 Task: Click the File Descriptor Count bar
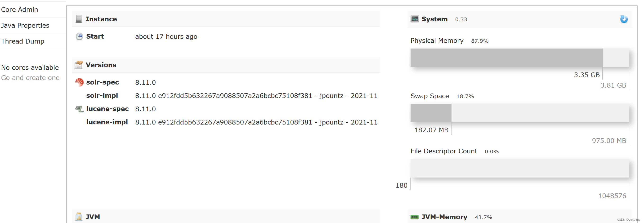(x=519, y=168)
